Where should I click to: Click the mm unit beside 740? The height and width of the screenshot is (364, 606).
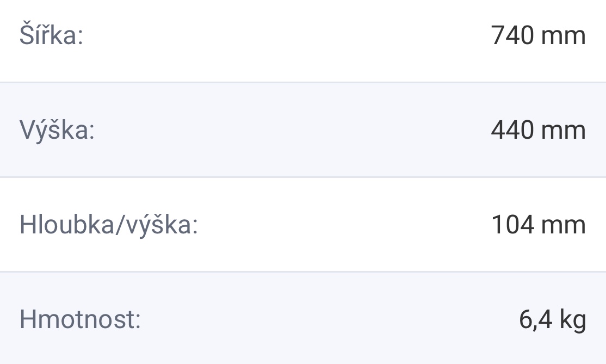pos(564,36)
